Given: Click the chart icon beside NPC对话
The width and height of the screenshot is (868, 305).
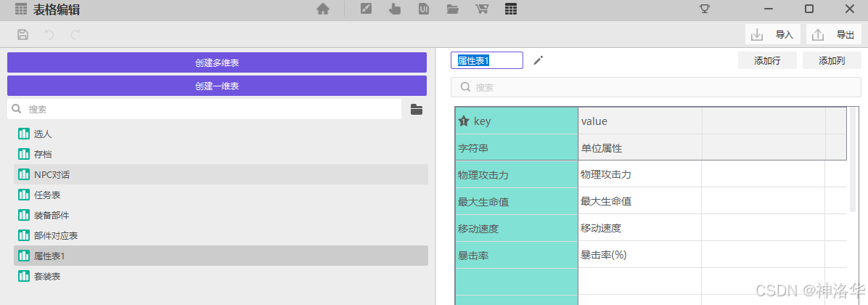Looking at the screenshot, I should click(x=24, y=174).
